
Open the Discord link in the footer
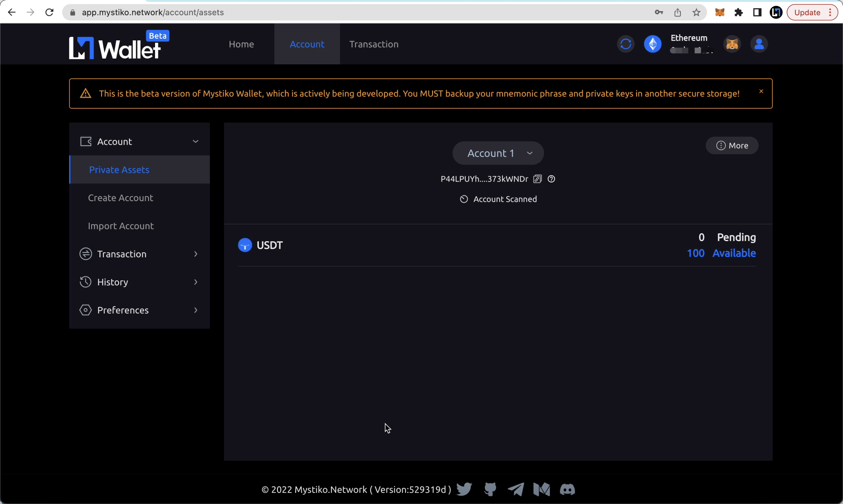[x=567, y=489]
